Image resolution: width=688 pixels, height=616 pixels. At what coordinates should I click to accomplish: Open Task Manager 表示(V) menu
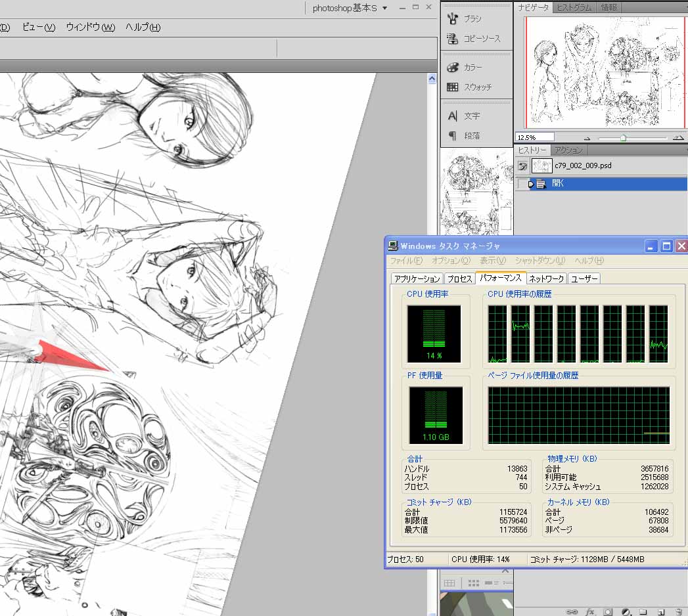[493, 261]
